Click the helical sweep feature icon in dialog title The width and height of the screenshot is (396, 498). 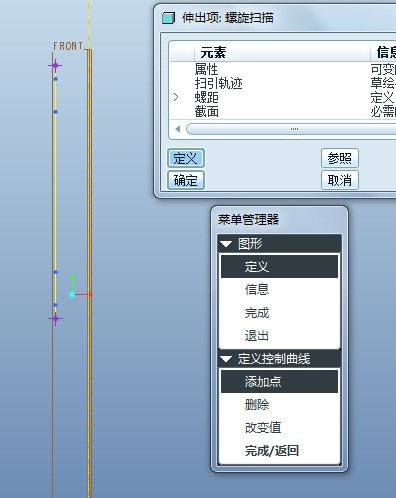(x=168, y=18)
